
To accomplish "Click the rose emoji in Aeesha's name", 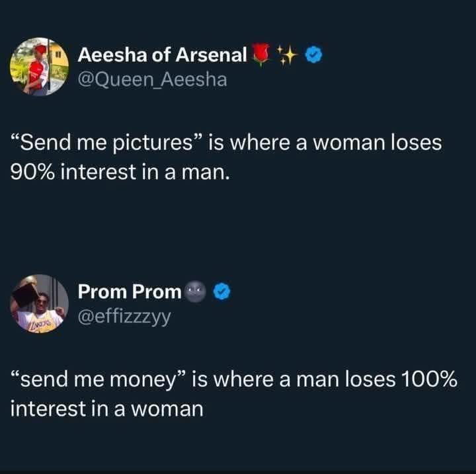I will [261, 55].
